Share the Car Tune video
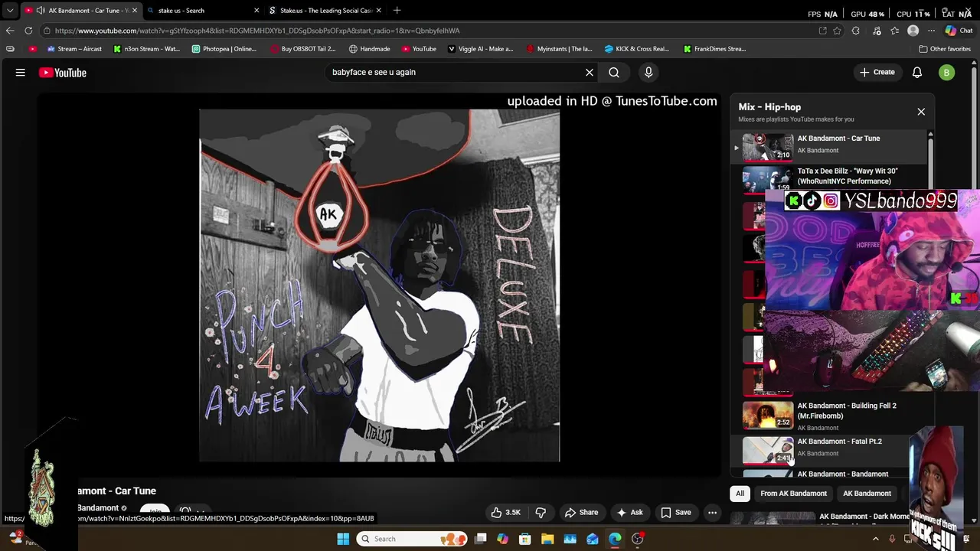The image size is (980, 551). (581, 513)
